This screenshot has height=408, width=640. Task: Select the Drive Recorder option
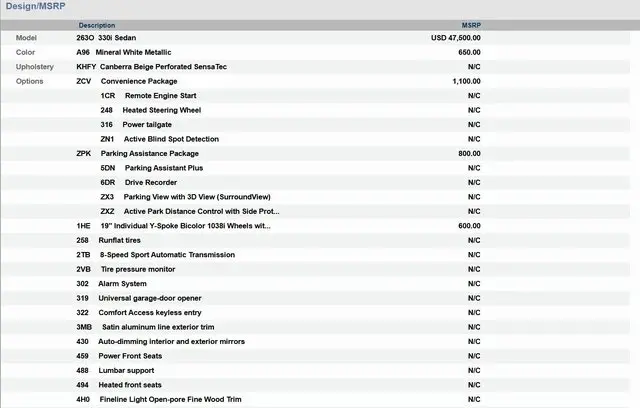click(x=150, y=183)
